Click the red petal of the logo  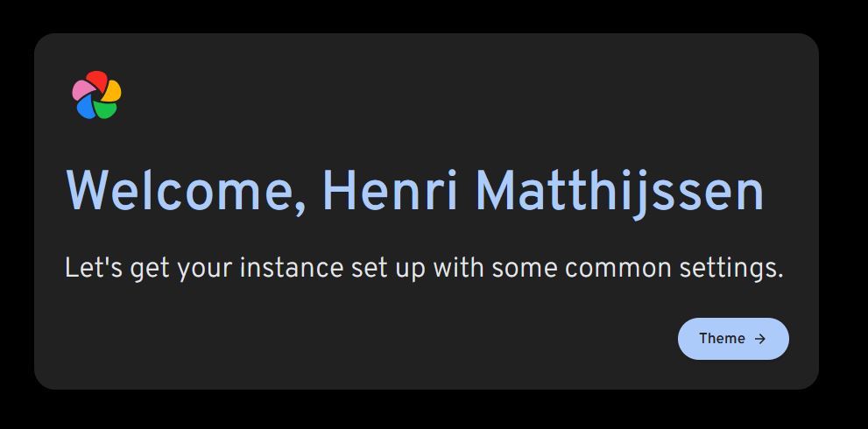click(x=96, y=80)
